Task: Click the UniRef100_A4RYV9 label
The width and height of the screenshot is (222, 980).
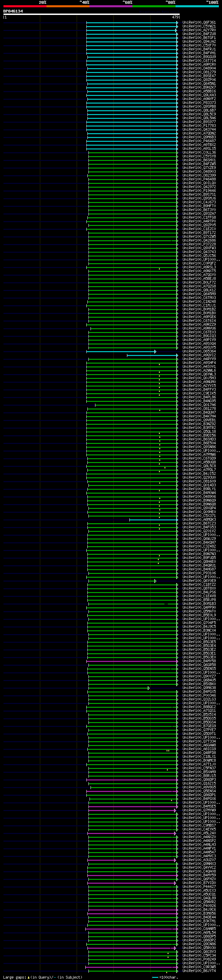Action: click(199, 359)
